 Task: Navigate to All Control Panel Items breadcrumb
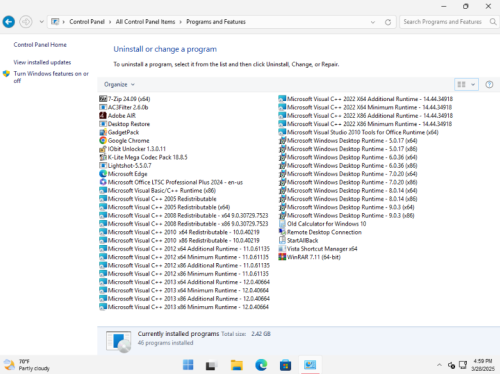click(145, 22)
